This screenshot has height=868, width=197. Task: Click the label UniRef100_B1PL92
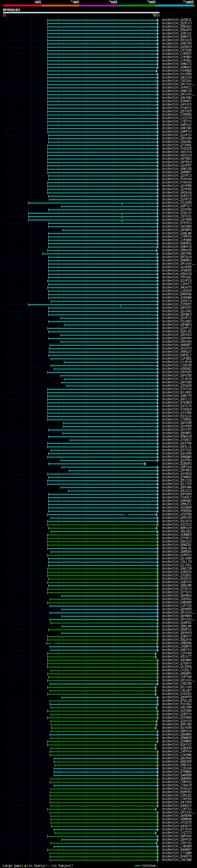point(176,332)
